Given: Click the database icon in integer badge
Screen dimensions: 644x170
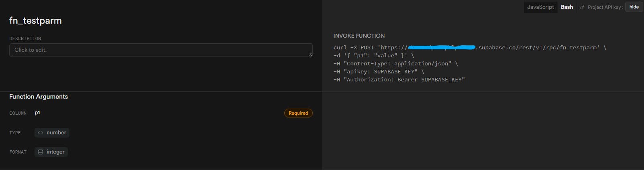Looking at the screenshot, I should [41, 152].
